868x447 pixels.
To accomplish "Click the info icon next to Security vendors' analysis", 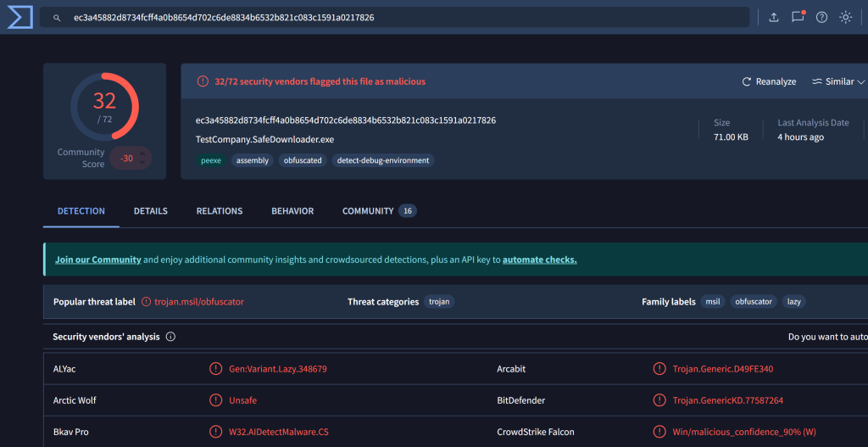I will coord(170,337).
